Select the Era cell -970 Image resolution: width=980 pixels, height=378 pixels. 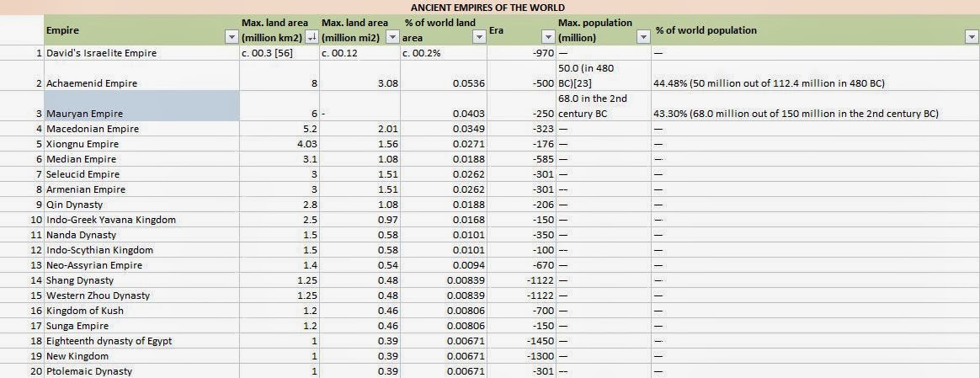click(522, 53)
